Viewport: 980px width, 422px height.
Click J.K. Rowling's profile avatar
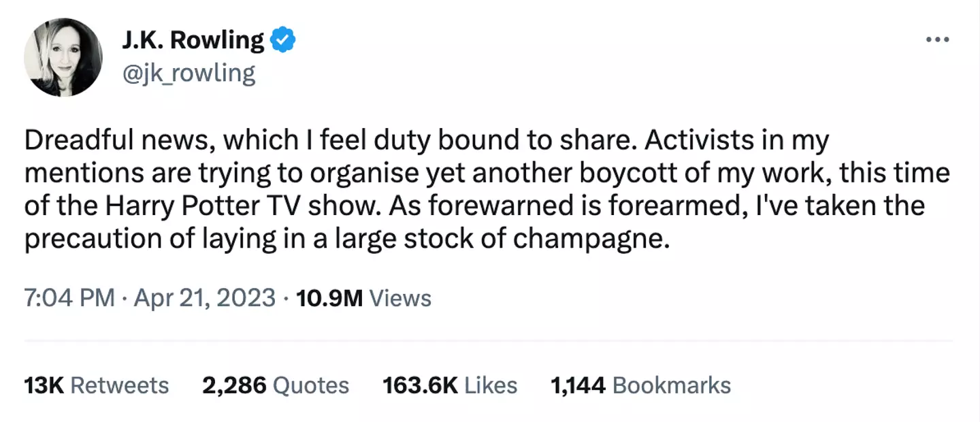(63, 58)
